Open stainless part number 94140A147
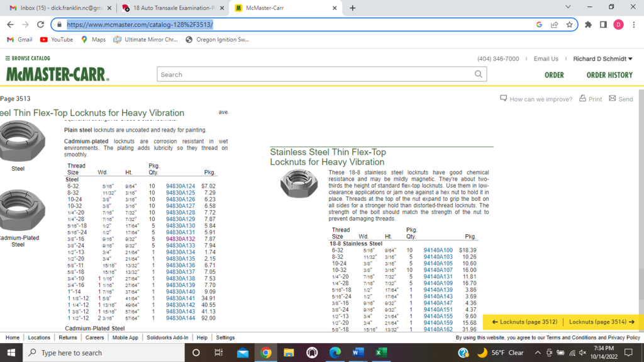 pos(438,303)
